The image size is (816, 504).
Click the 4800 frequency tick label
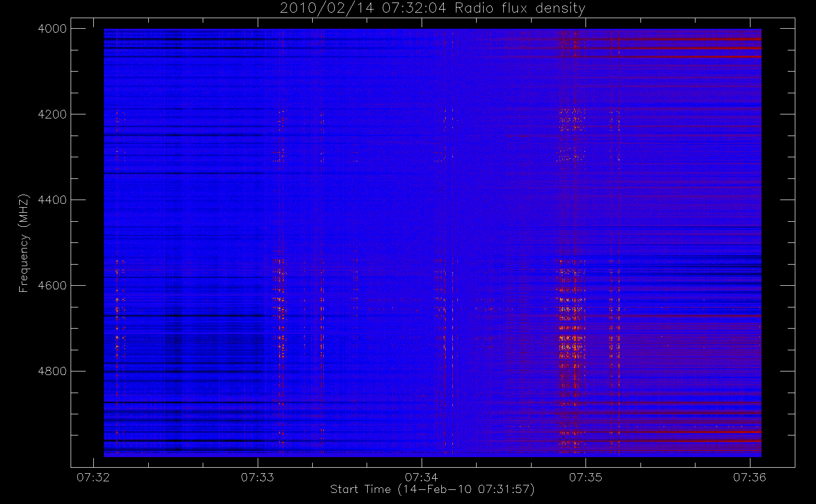(x=52, y=371)
